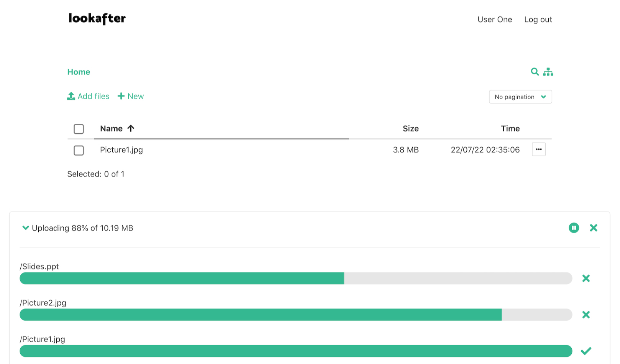Toggle the select-all checkbox in header
Viewport: 620px width, 364px height.
(x=79, y=129)
